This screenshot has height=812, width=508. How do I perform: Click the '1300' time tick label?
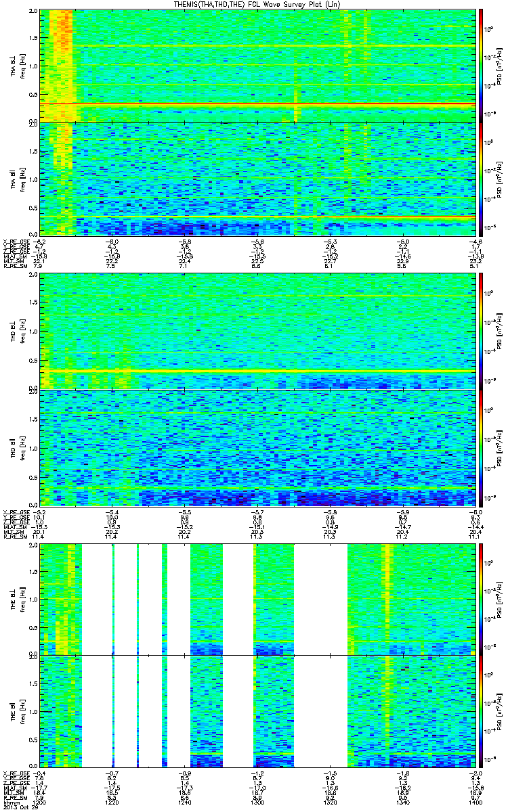(258, 802)
